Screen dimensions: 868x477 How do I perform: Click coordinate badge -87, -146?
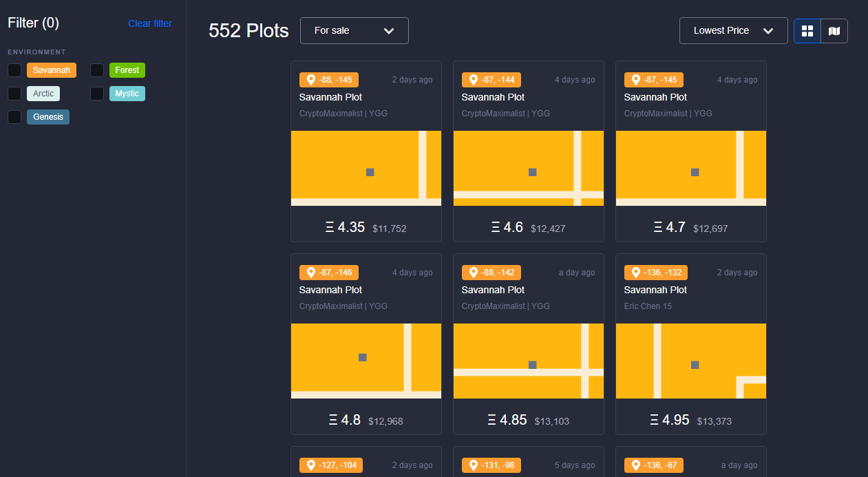[329, 273]
